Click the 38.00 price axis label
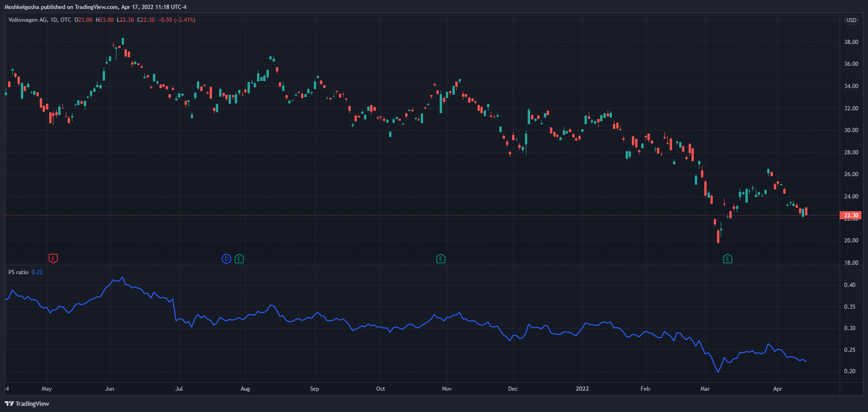 pos(851,42)
